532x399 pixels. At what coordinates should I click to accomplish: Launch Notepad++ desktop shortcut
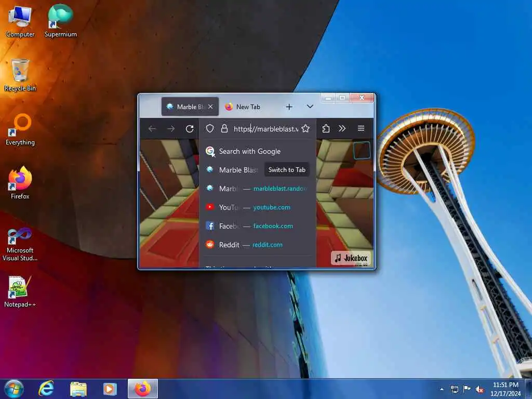(x=20, y=292)
